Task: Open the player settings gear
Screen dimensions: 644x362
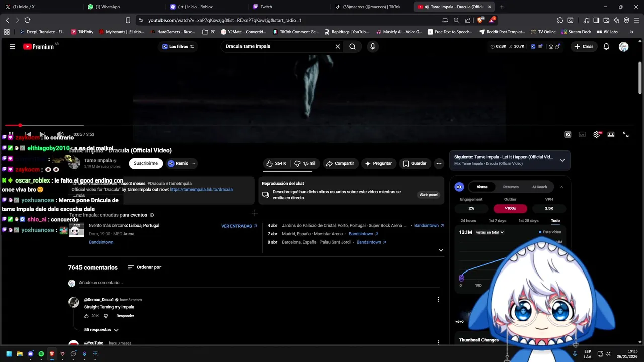Action: (x=597, y=134)
